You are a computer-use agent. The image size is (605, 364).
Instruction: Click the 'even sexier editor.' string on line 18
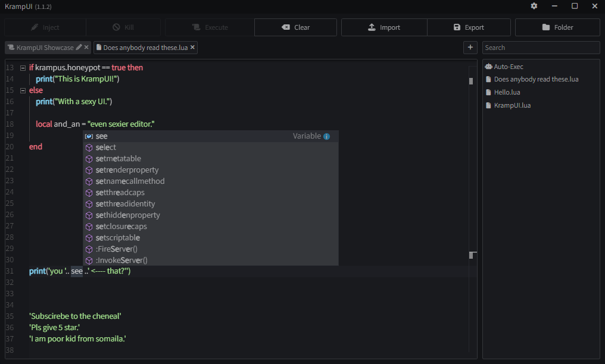tap(121, 124)
